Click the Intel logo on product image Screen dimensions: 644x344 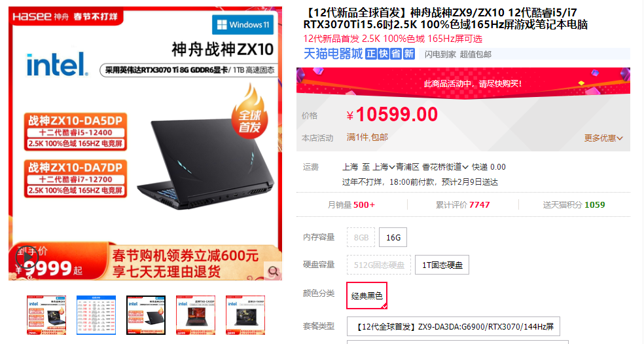57,64
